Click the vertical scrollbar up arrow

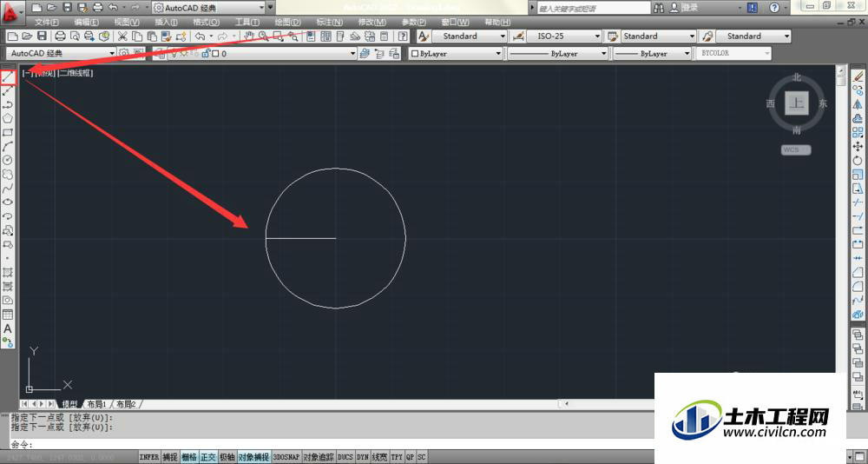tap(841, 70)
